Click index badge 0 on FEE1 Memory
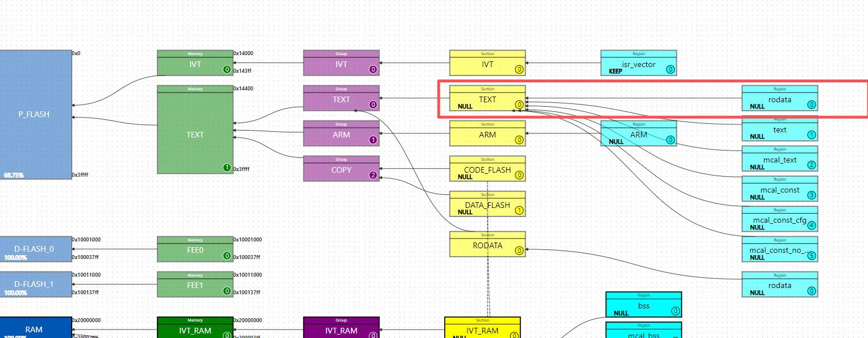This screenshot has height=338, width=868. tap(227, 291)
